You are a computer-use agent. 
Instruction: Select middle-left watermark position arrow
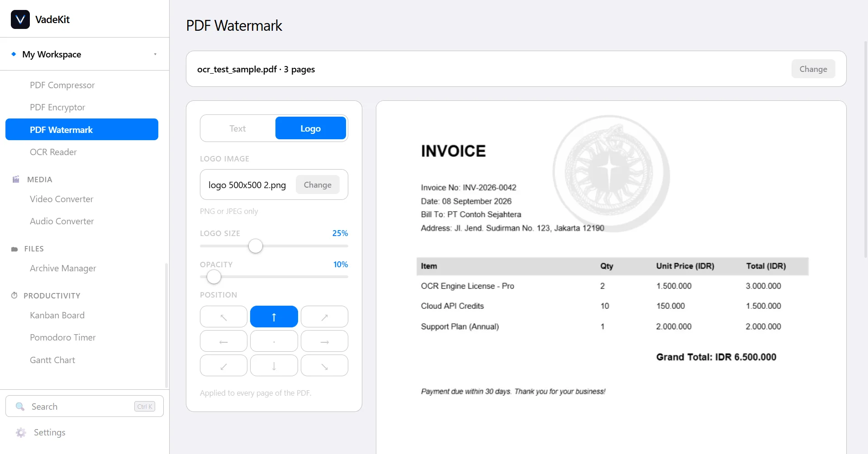223,341
